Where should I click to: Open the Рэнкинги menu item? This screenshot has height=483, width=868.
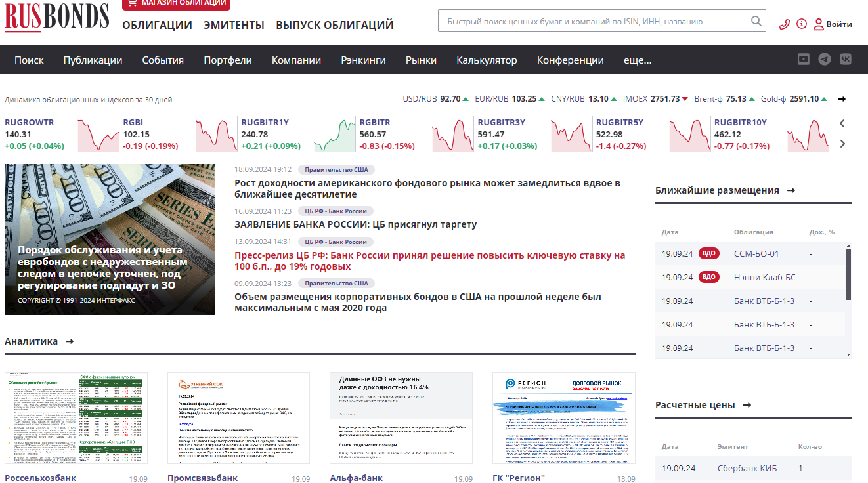363,60
